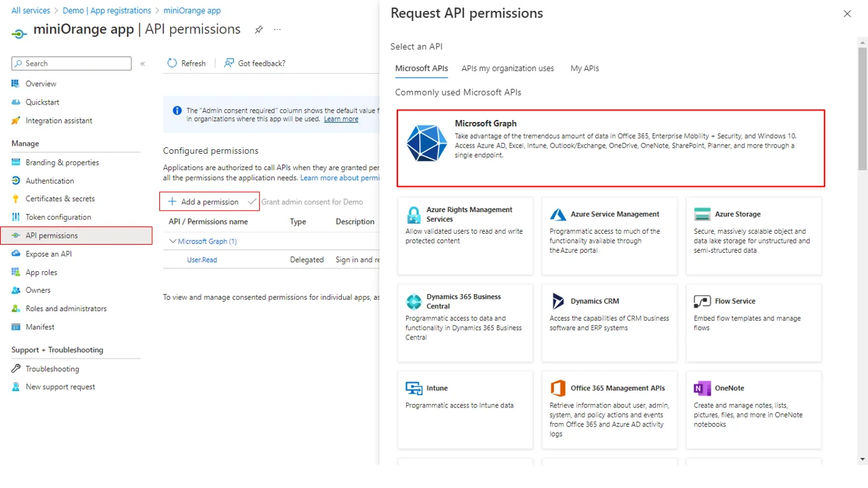This screenshot has width=868, height=488.
Task: Select the Microsoft Graph API card
Action: pos(611,148)
